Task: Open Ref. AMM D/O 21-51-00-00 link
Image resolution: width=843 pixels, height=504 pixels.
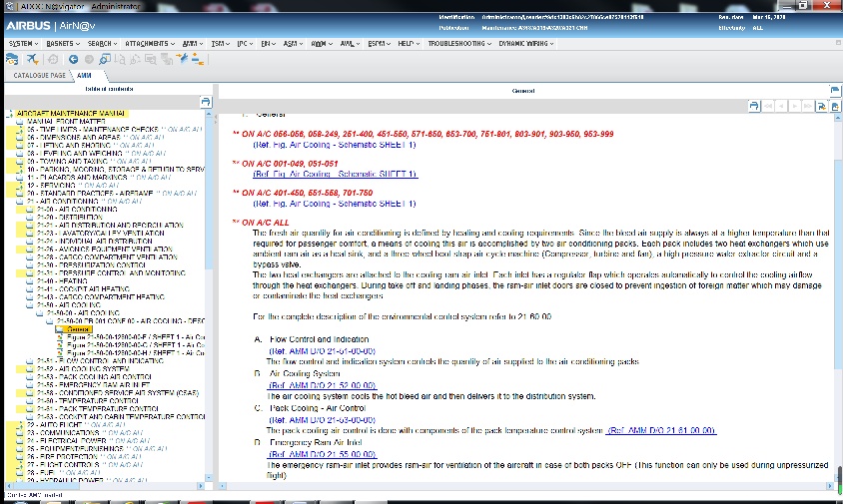Action: (322, 351)
